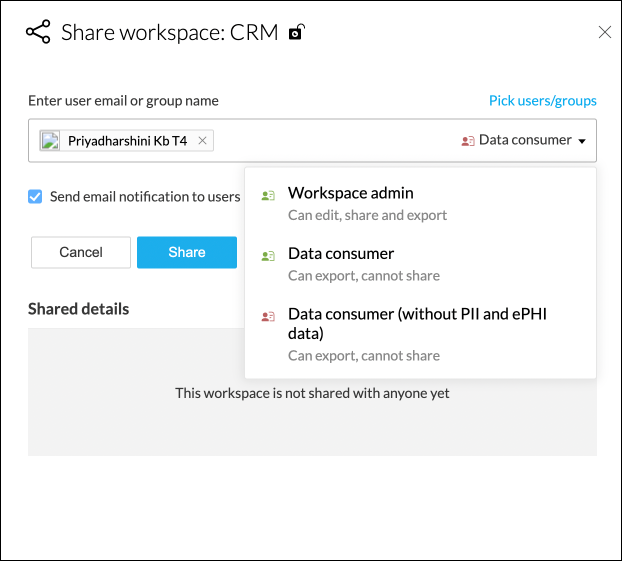622x561 pixels.
Task: Uncheck Send email notification to users
Action: (36, 197)
